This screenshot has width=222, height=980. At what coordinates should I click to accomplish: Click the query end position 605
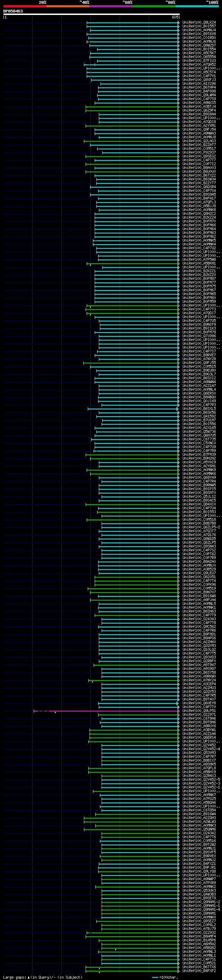pyautogui.click(x=175, y=17)
